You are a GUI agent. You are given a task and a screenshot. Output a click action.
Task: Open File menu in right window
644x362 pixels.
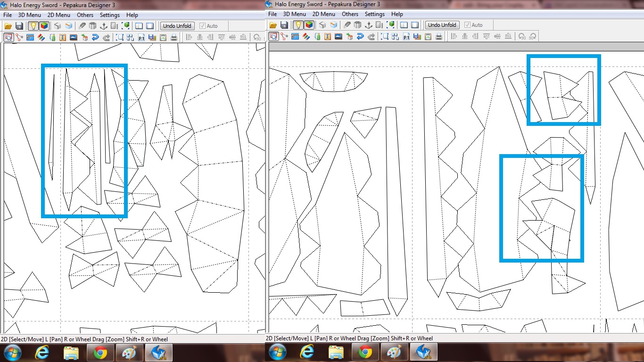(x=272, y=14)
